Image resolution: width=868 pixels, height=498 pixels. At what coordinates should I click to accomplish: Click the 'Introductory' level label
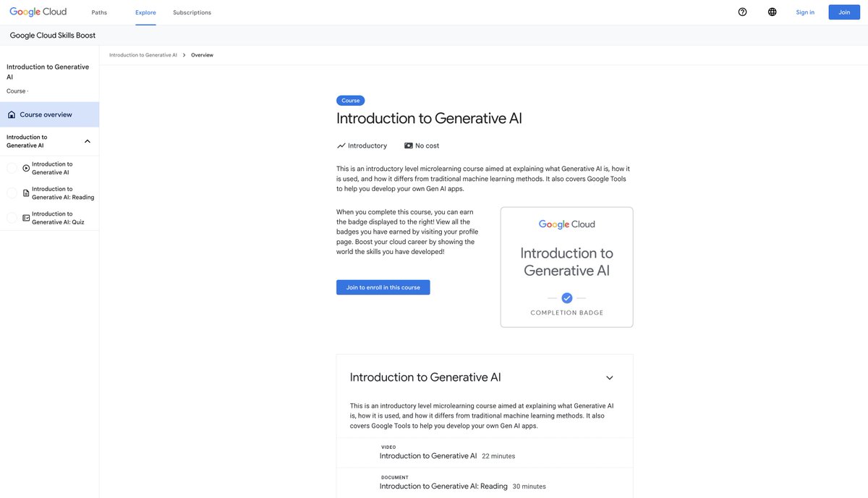click(367, 145)
